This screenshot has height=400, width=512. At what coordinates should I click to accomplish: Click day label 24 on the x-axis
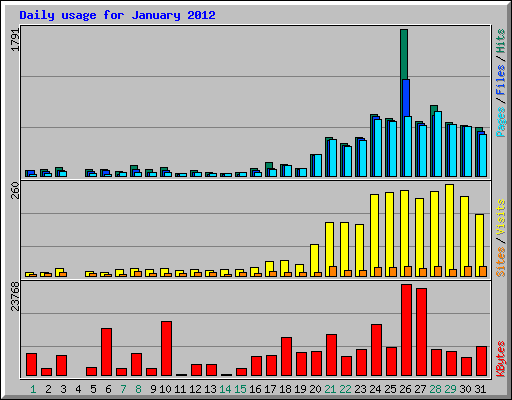pos(375,389)
